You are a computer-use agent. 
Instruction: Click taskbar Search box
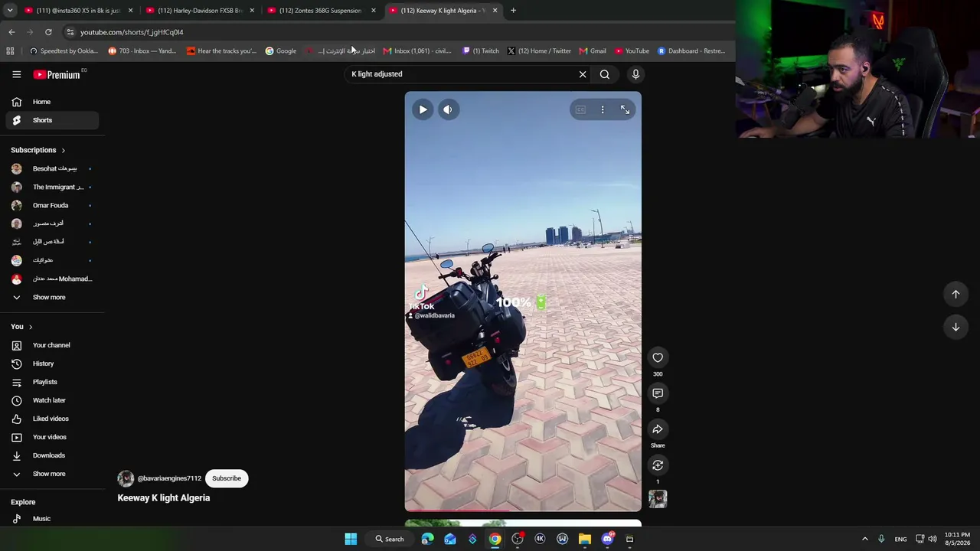coord(390,539)
